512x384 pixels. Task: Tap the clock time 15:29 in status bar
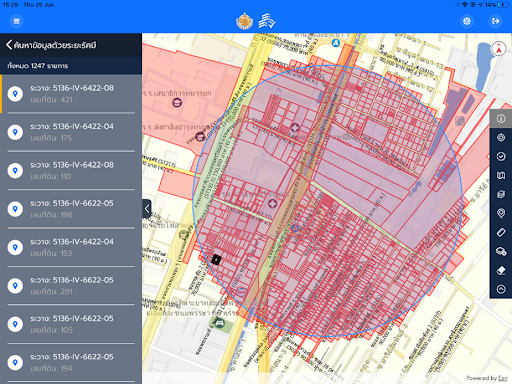pyautogui.click(x=10, y=5)
